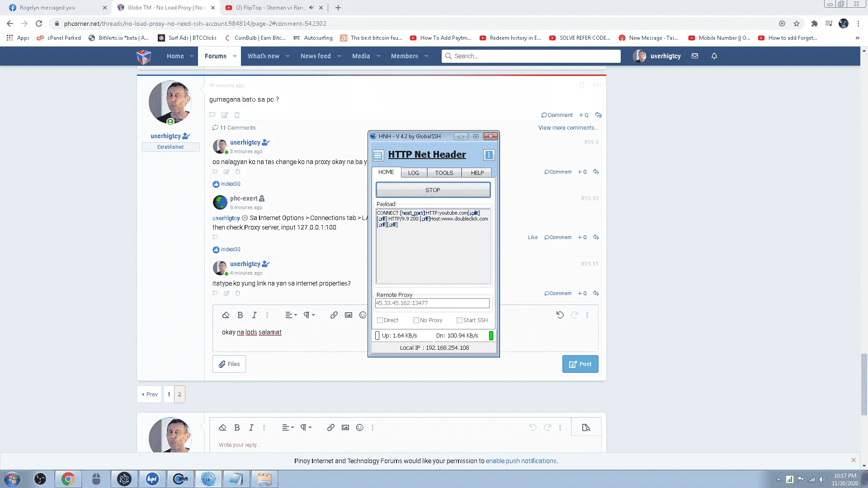Image resolution: width=868 pixels, height=488 pixels.
Task: Click Like on phc-exert comment
Action: [x=533, y=237]
